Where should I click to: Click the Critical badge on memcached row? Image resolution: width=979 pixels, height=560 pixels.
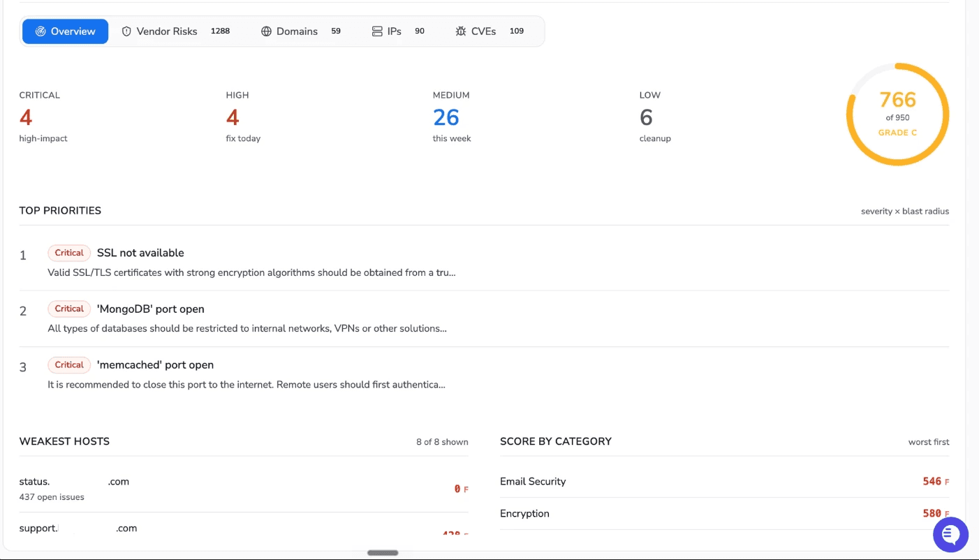(69, 364)
